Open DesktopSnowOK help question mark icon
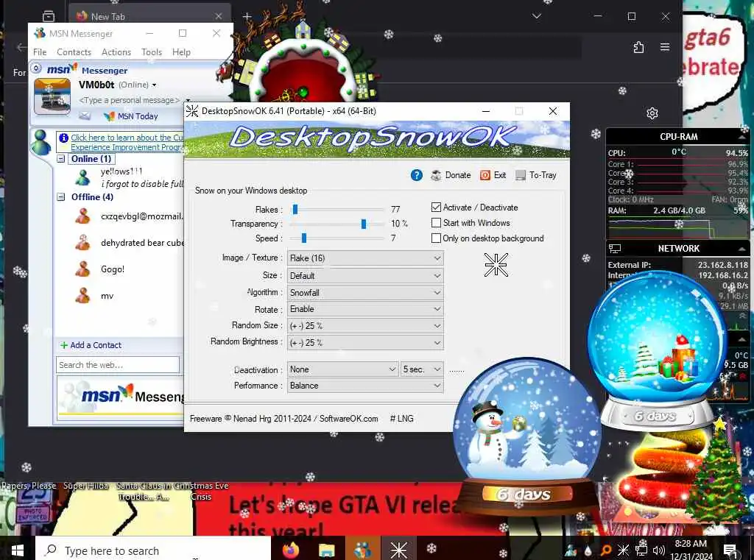 (417, 175)
